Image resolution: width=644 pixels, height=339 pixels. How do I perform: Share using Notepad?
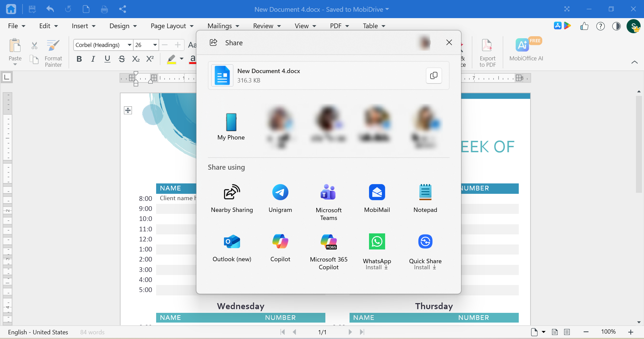pos(425,199)
